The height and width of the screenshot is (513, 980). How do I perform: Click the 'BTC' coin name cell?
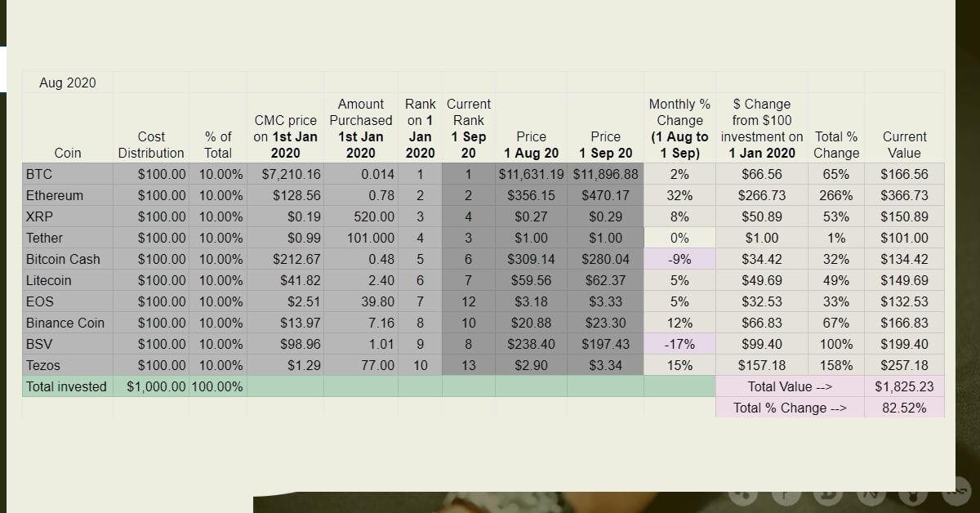(x=68, y=174)
